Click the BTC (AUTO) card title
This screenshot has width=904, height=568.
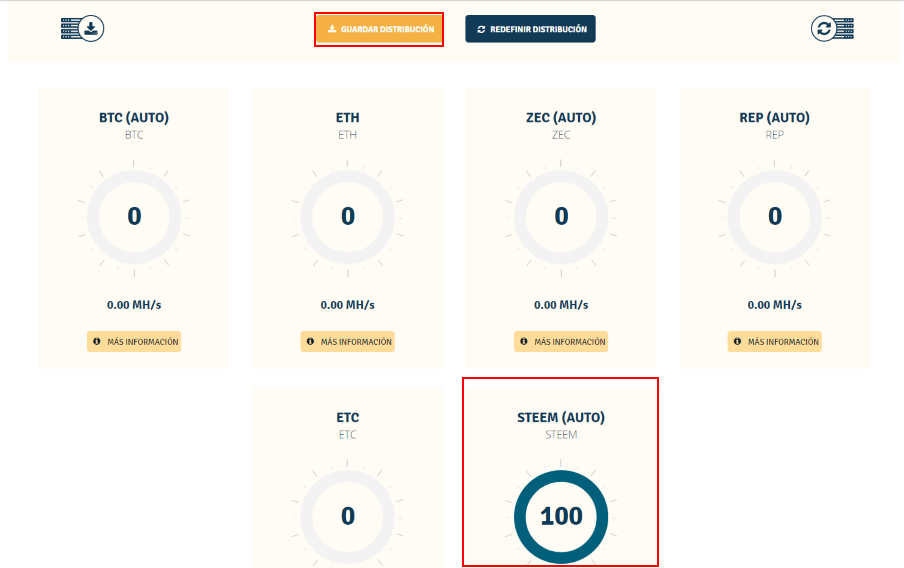pos(134,118)
